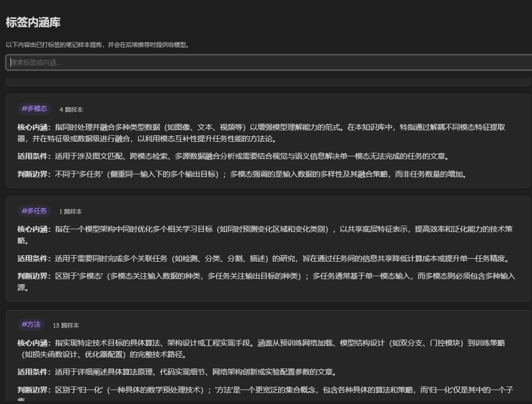Click the search box 搜索标签或内涵
This screenshot has width=532, height=404.
269,62
